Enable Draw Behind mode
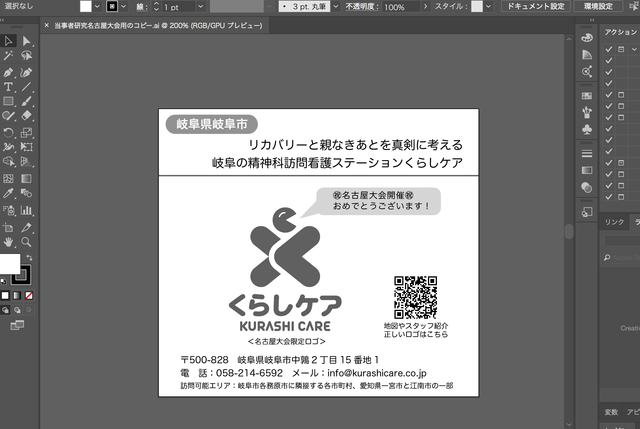 point(17,310)
